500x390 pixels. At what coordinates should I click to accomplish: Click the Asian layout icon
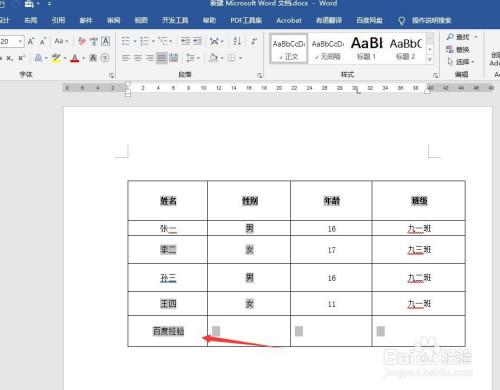[214, 41]
